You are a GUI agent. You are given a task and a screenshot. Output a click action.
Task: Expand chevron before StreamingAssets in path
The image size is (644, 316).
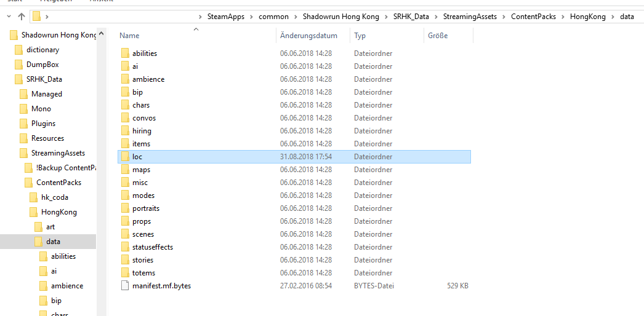436,17
